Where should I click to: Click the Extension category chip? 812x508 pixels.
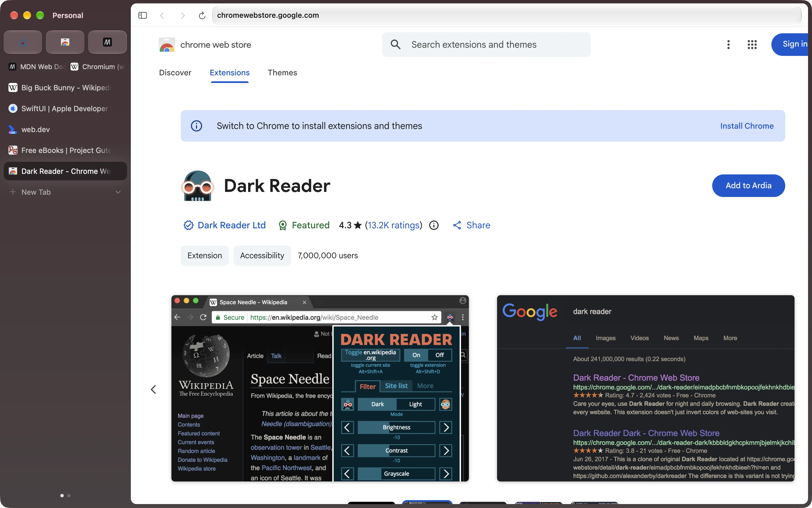(x=205, y=255)
